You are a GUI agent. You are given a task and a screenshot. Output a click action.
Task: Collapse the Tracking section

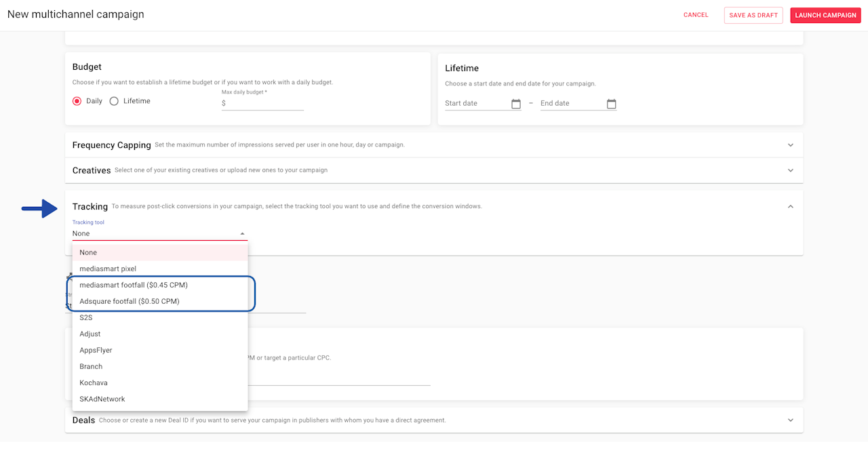pyautogui.click(x=790, y=207)
